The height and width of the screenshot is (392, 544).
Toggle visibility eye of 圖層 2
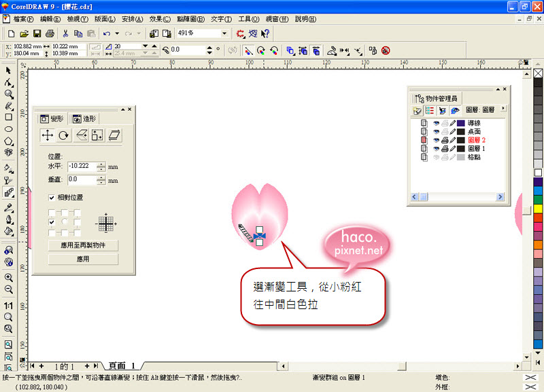click(x=436, y=140)
